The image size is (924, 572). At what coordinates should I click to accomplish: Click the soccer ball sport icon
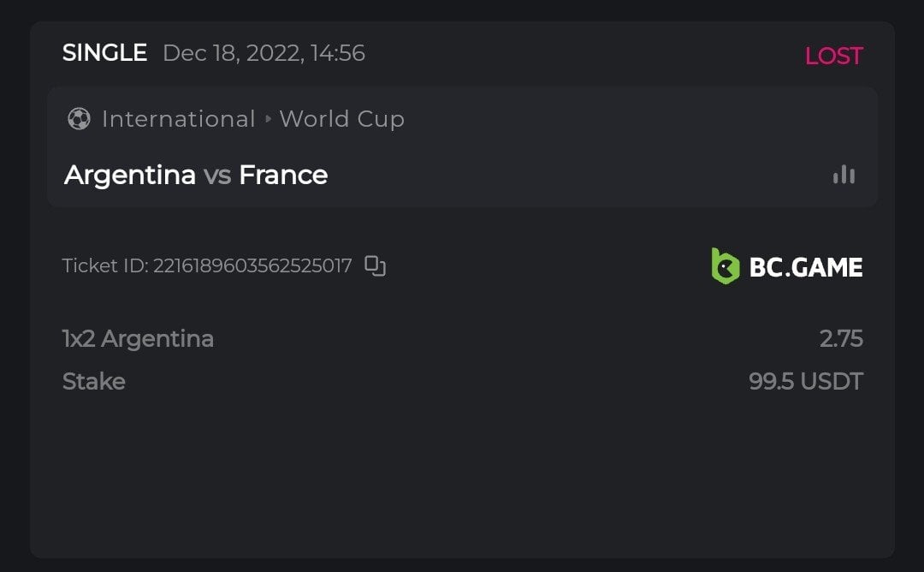coord(79,119)
